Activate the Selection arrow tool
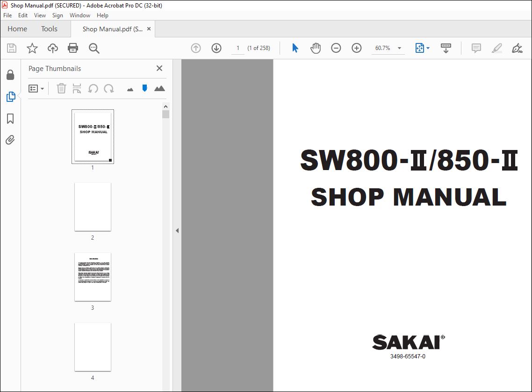 tap(295, 48)
